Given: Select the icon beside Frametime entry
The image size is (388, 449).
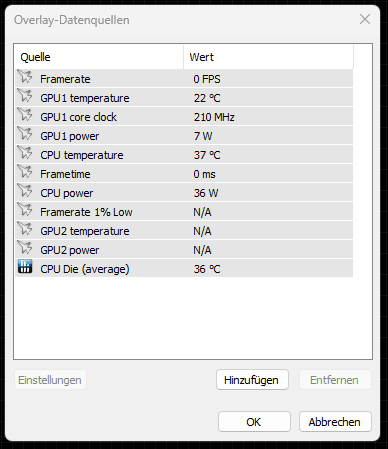Looking at the screenshot, I should 25,172.
